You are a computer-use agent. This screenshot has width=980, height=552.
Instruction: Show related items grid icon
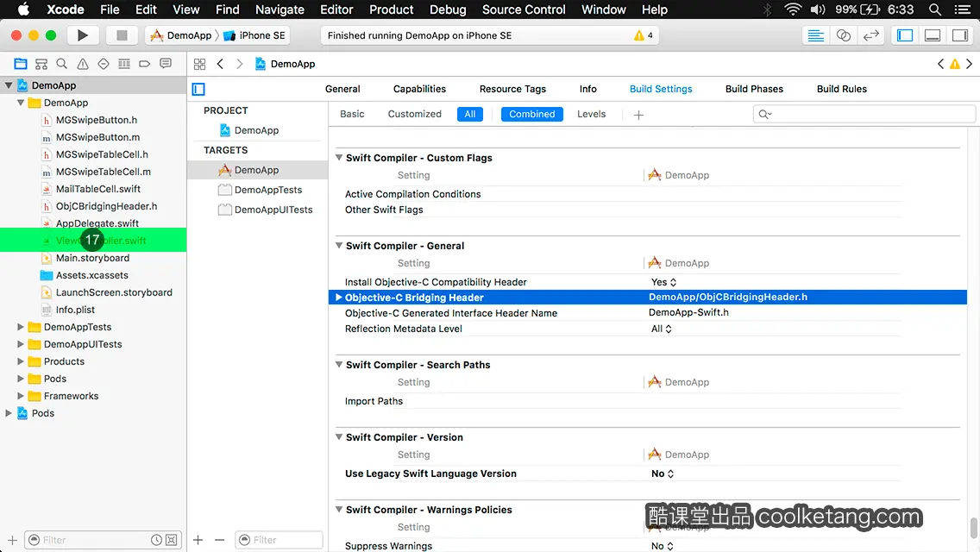coord(199,64)
